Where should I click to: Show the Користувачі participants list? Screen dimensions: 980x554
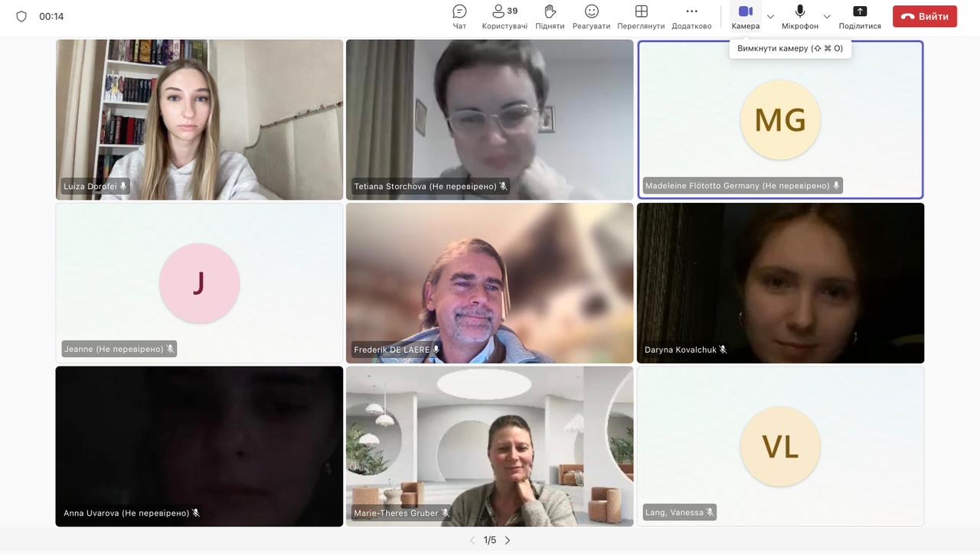505,16
